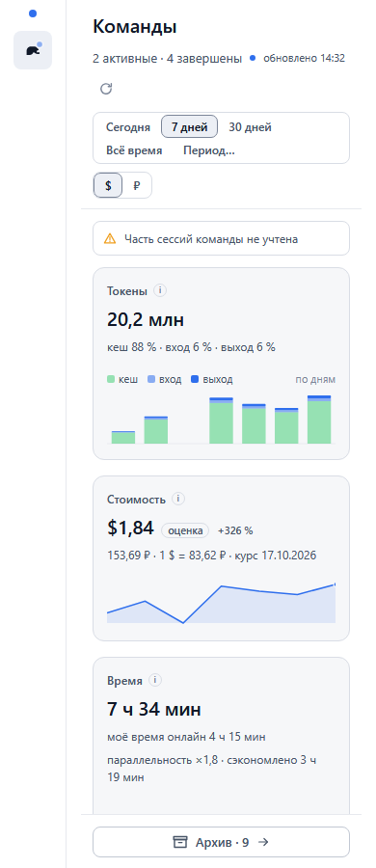376x868 pixels.
Task: Click the $1,84 cost value
Action: 130,529
